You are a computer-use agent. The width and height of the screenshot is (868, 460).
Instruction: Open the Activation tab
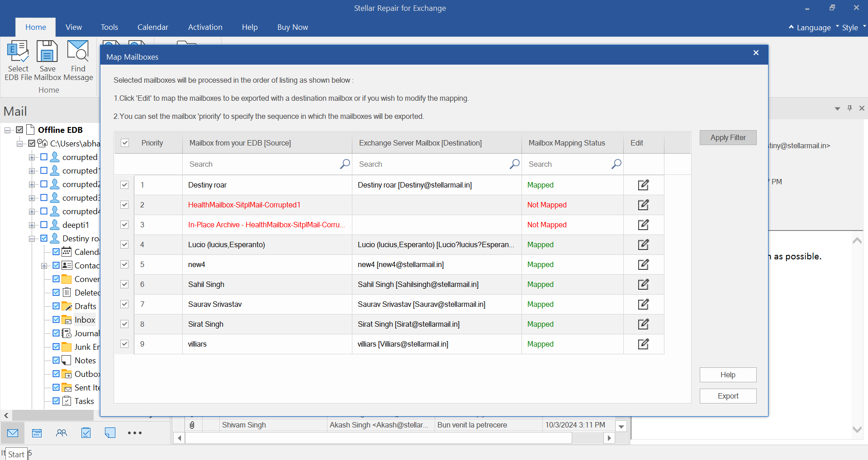pyautogui.click(x=205, y=27)
